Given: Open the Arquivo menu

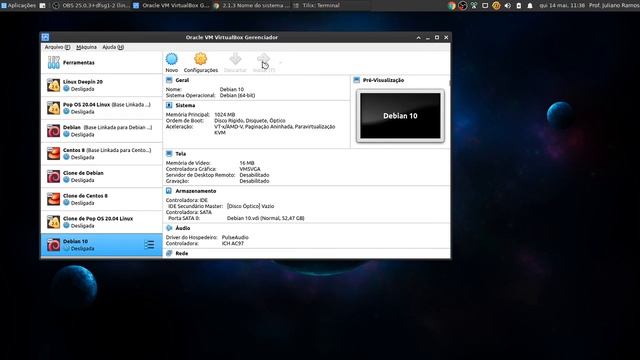Looking at the screenshot, I should click(57, 47).
